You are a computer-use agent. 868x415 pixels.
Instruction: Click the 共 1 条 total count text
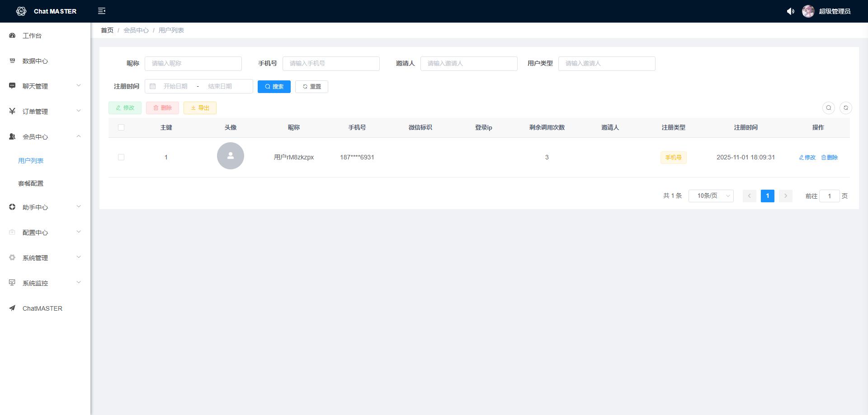(x=672, y=196)
